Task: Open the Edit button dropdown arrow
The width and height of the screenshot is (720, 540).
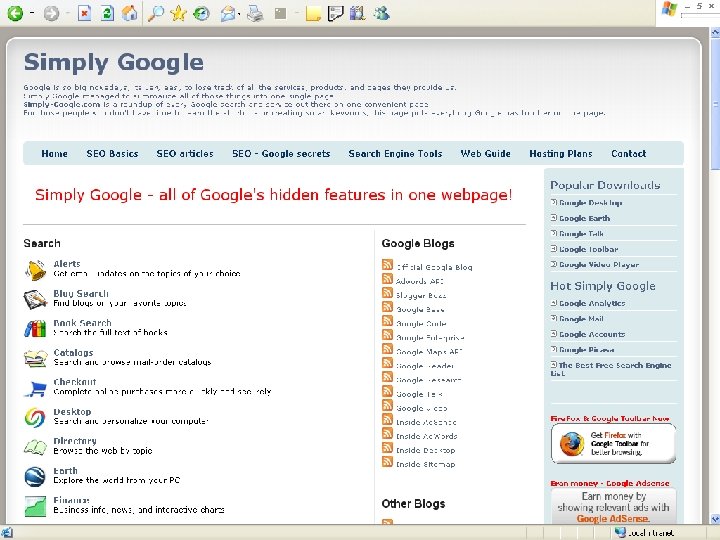Action: click(296, 14)
